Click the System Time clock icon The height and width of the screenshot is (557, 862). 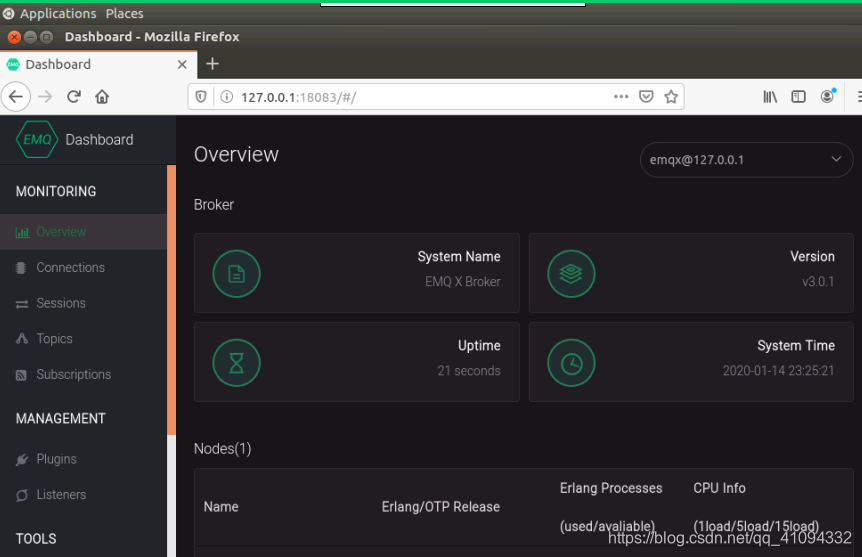coord(571,362)
